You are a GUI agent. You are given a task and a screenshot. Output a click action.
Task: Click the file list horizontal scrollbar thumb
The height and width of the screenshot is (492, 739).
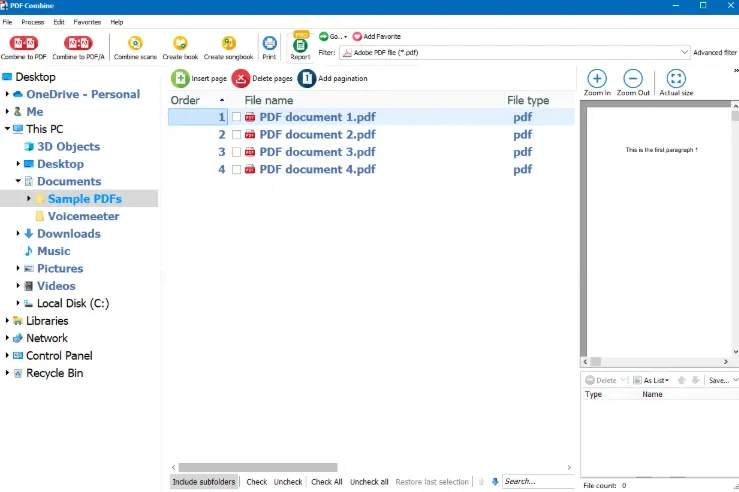click(x=258, y=467)
